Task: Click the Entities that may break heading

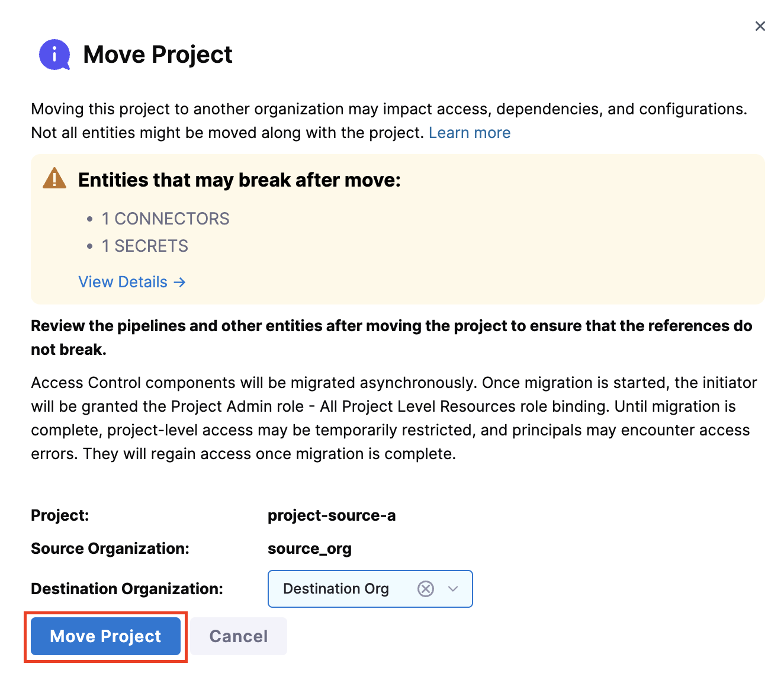Action: tap(239, 180)
